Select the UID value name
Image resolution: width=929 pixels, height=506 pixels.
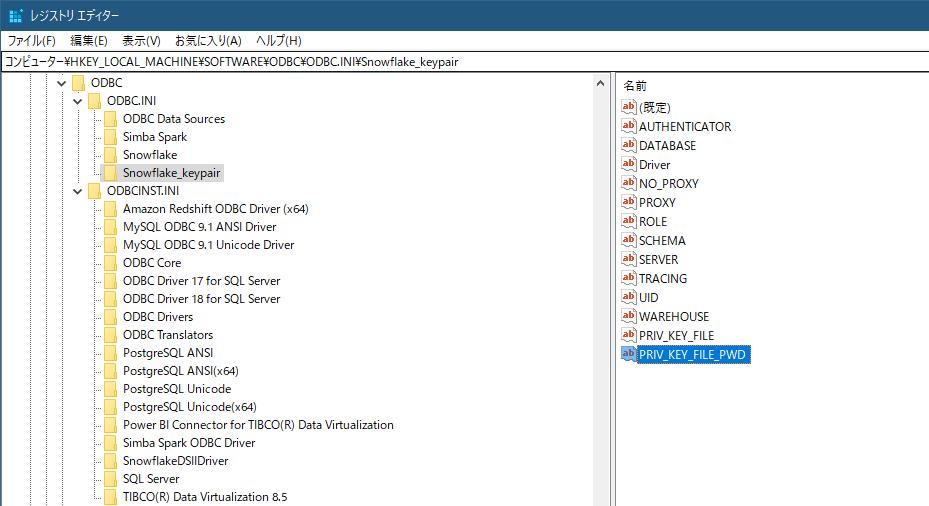click(x=648, y=297)
